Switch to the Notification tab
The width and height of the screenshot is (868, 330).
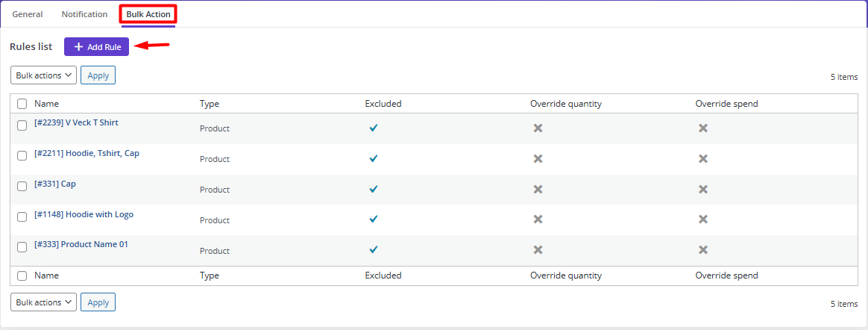point(85,14)
